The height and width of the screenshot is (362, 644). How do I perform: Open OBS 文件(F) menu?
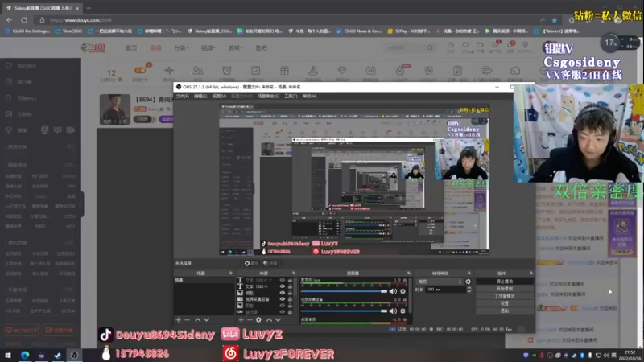[183, 96]
